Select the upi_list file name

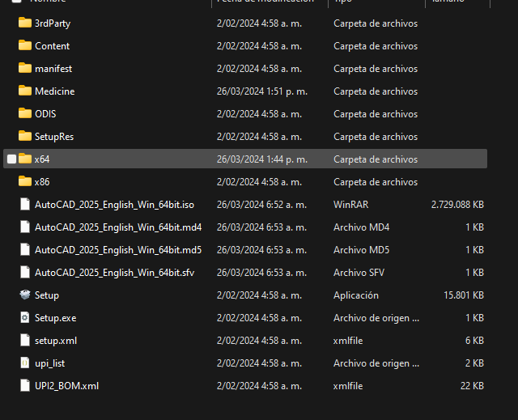coord(49,363)
